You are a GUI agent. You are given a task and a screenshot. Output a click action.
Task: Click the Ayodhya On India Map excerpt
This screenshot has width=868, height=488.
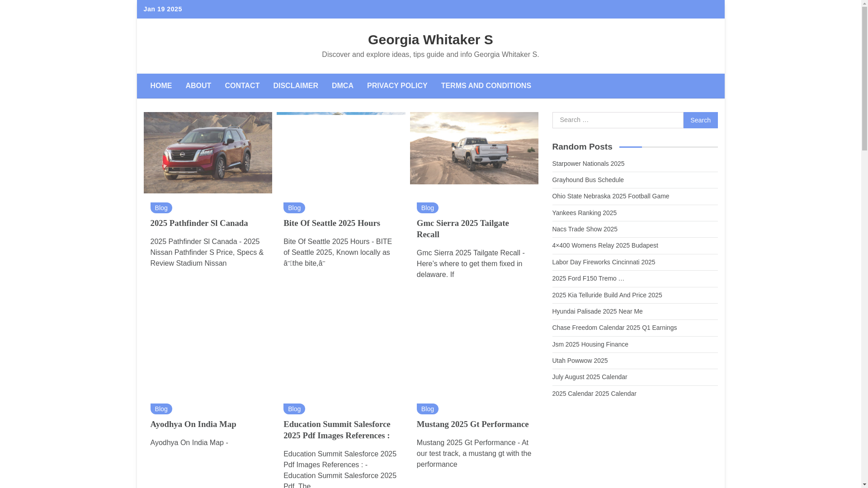[189, 443]
